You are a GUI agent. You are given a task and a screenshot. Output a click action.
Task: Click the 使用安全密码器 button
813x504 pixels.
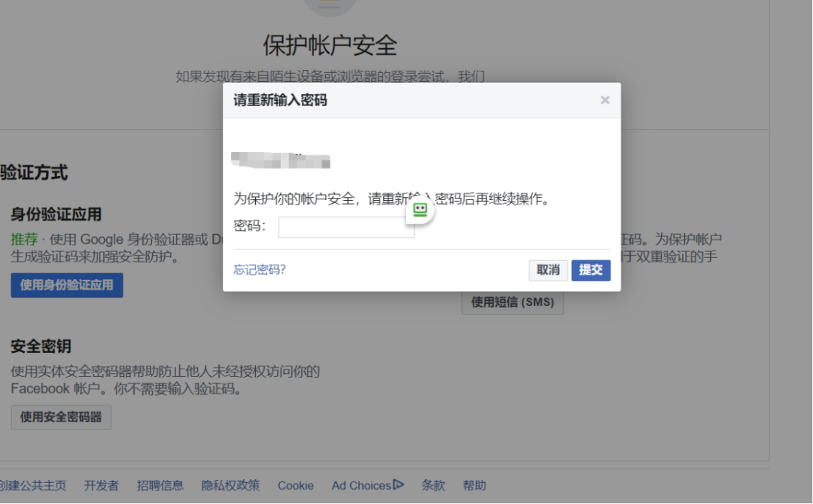tap(60, 417)
